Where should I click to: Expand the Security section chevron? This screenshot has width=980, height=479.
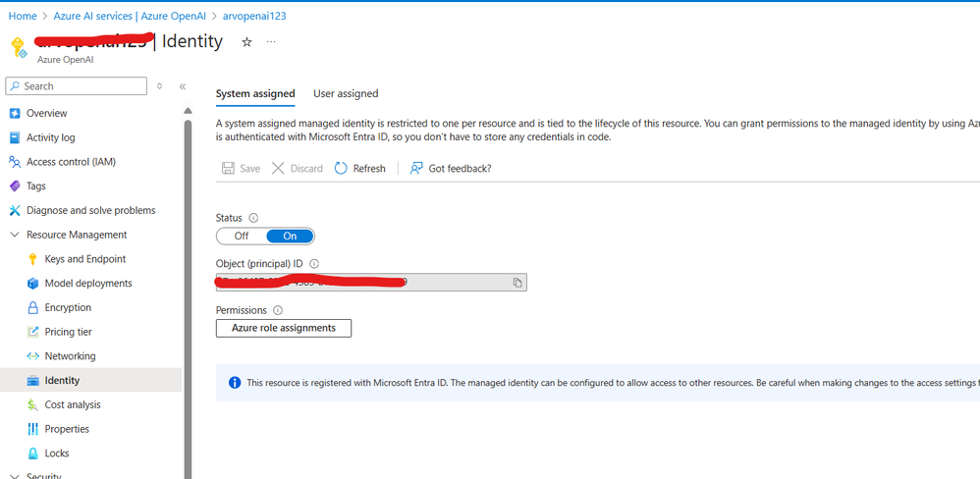(15, 476)
